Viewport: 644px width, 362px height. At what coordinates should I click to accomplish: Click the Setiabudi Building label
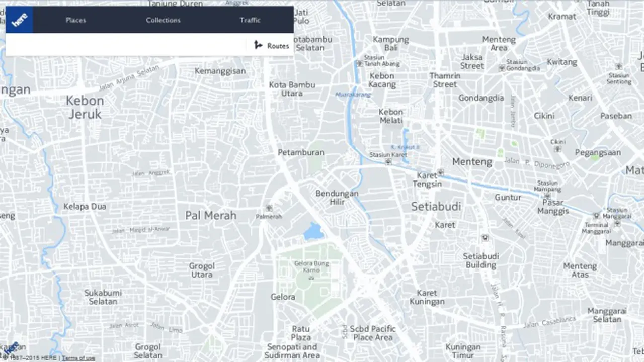tap(480, 260)
